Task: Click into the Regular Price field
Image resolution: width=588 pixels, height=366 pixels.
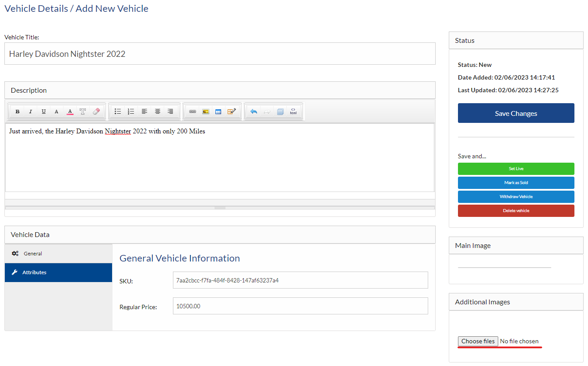Action: (300, 306)
